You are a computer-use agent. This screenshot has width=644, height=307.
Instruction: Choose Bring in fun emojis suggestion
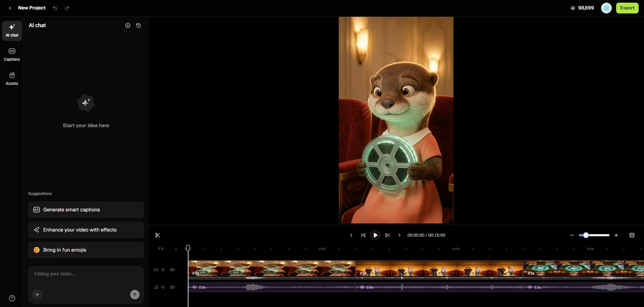[86, 250]
